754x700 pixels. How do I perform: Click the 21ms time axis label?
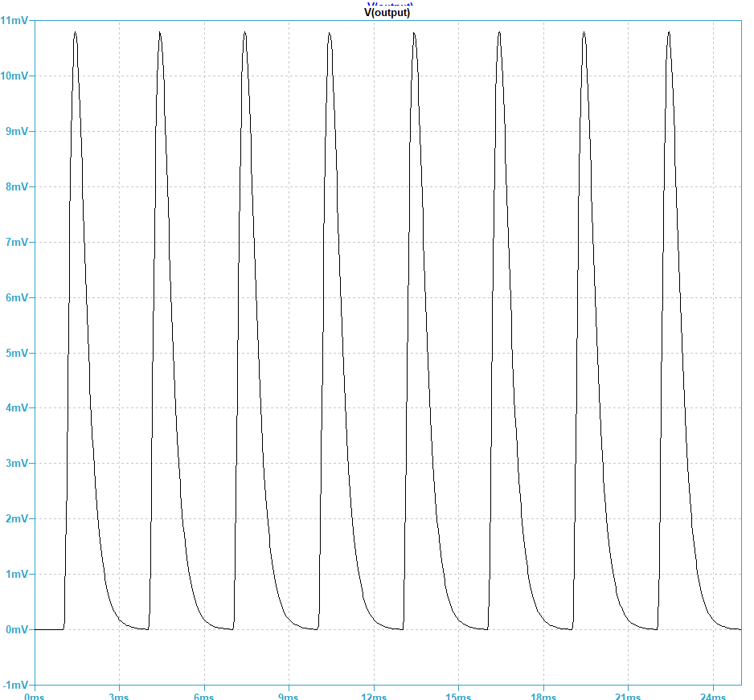tap(628, 696)
